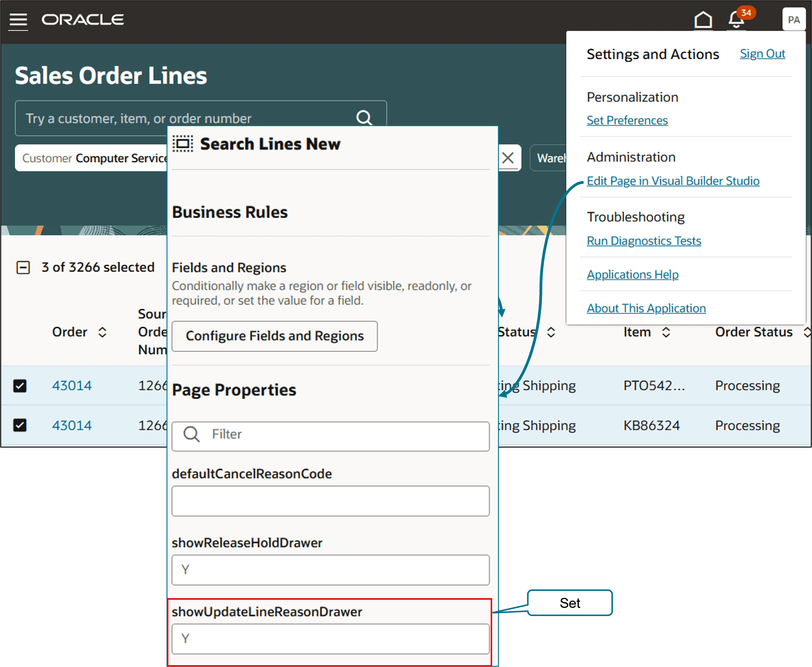Viewport: 812px width, 667px height.
Task: Remove the Customer filter chip with X
Action: (508, 158)
